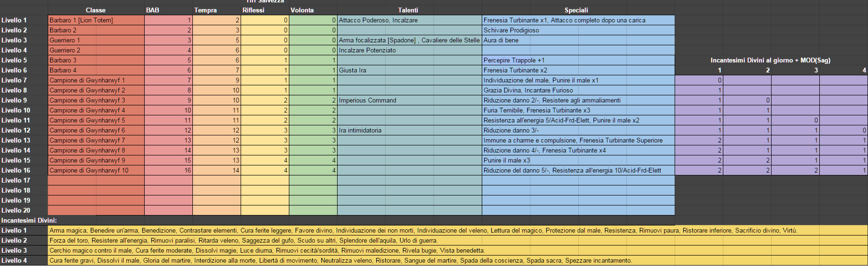The image size is (868, 266).
Task: Click the 'Aura di bene' special cell
Action: click(578, 40)
